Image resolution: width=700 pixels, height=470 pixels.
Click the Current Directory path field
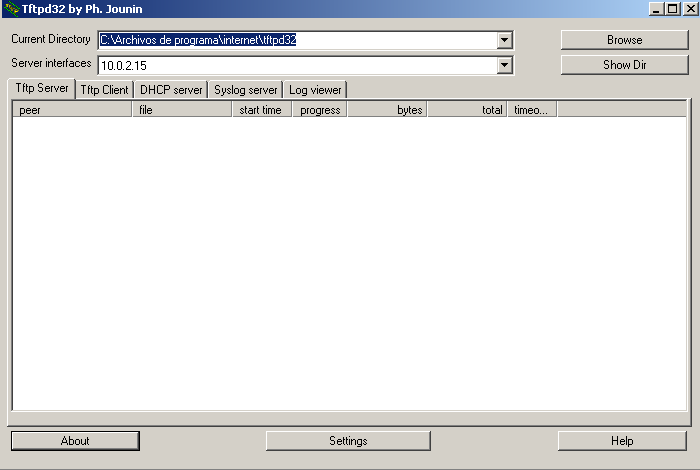(x=297, y=40)
